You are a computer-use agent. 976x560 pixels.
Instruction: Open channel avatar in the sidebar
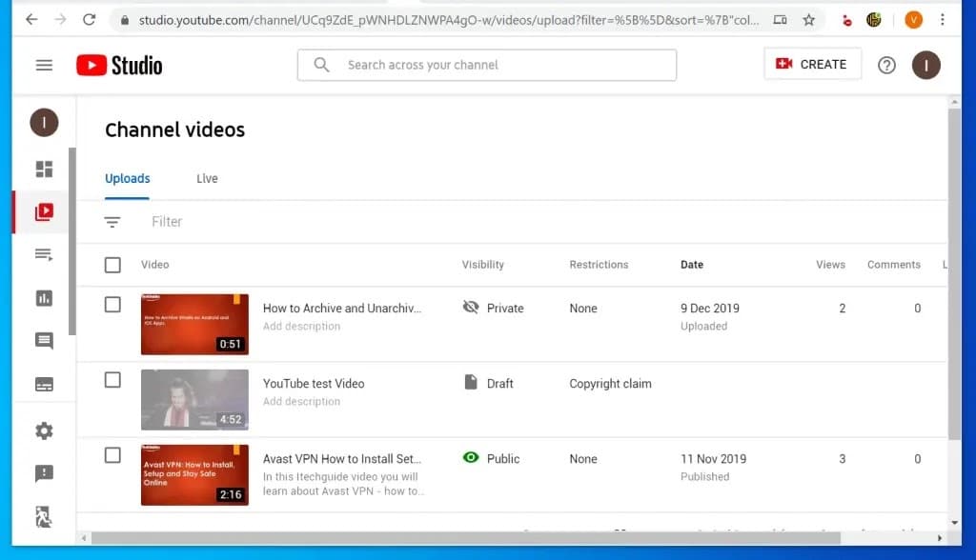(44, 123)
